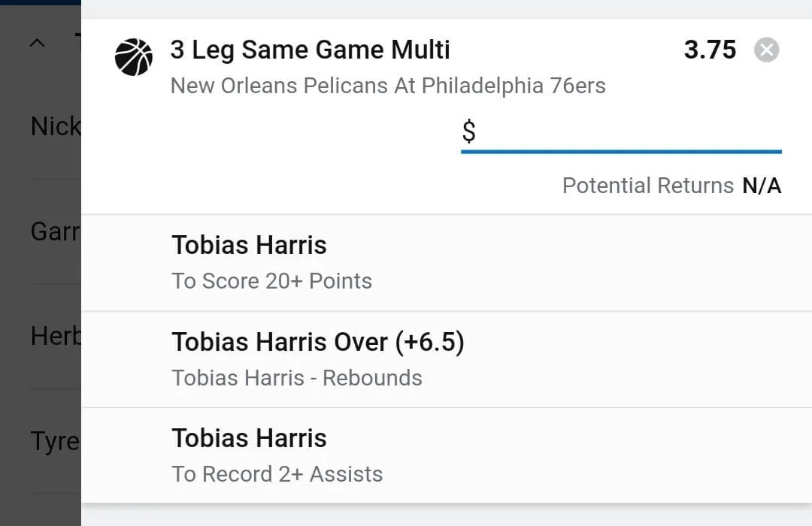812x526 pixels.
Task: Tap the partially hidden Tyre player row
Action: pos(54,441)
